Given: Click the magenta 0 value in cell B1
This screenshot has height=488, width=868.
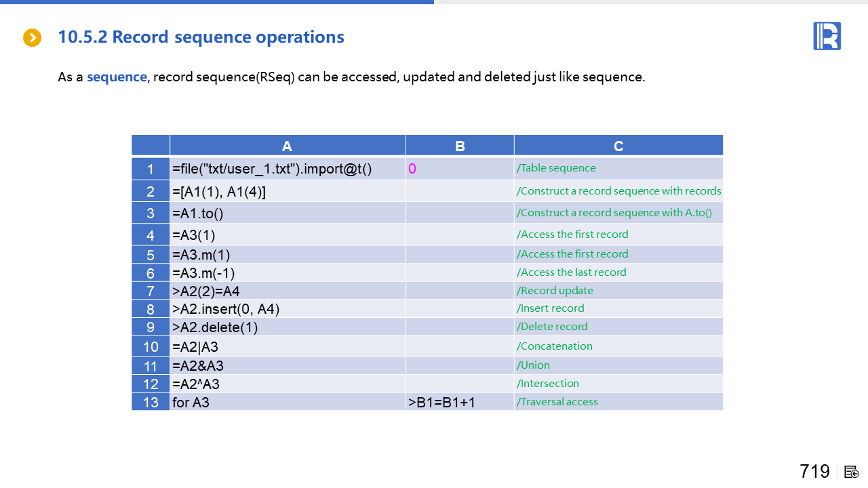Looking at the screenshot, I should tap(412, 169).
